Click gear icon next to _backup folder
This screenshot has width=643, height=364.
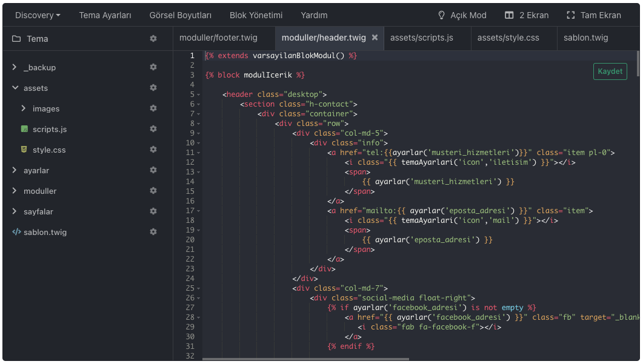(x=153, y=67)
